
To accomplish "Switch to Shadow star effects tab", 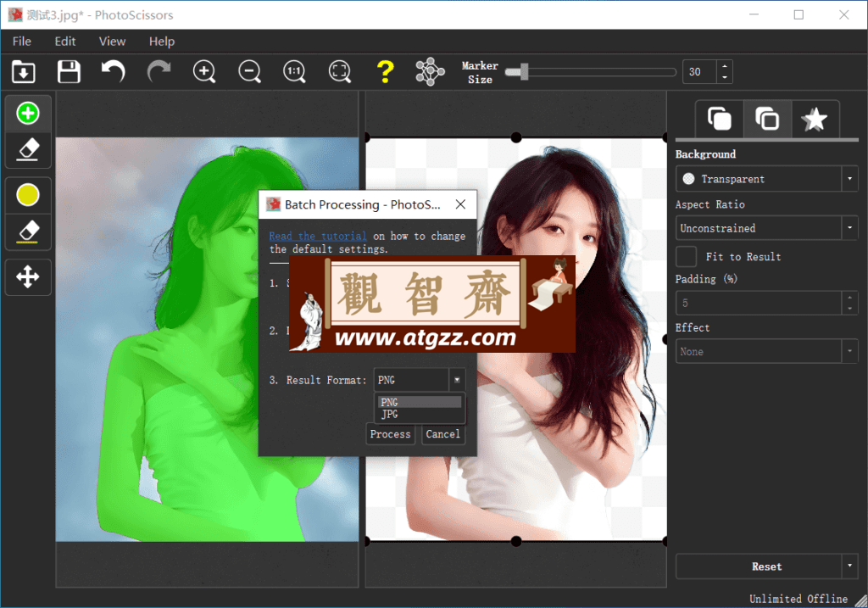I will coord(815,119).
